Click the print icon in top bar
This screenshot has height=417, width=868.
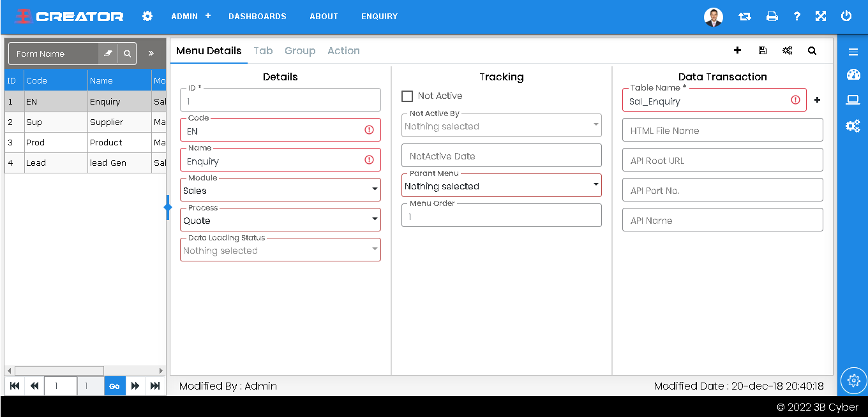coord(772,17)
